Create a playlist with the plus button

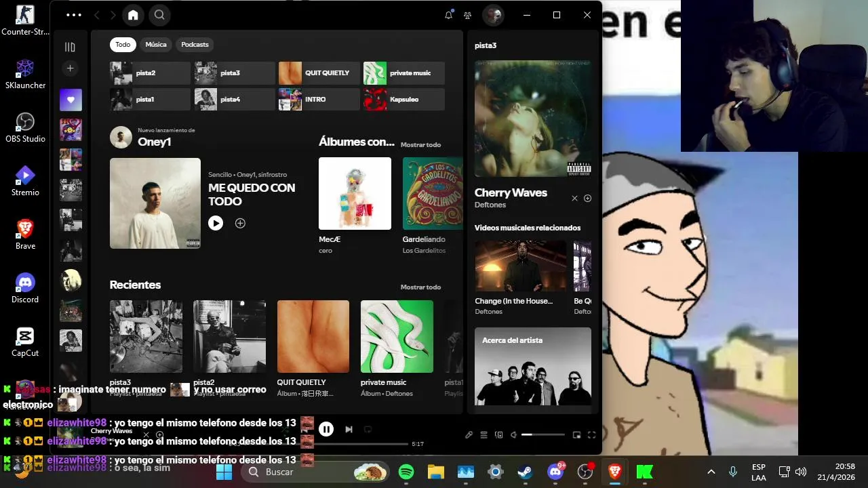pyautogui.click(x=70, y=68)
